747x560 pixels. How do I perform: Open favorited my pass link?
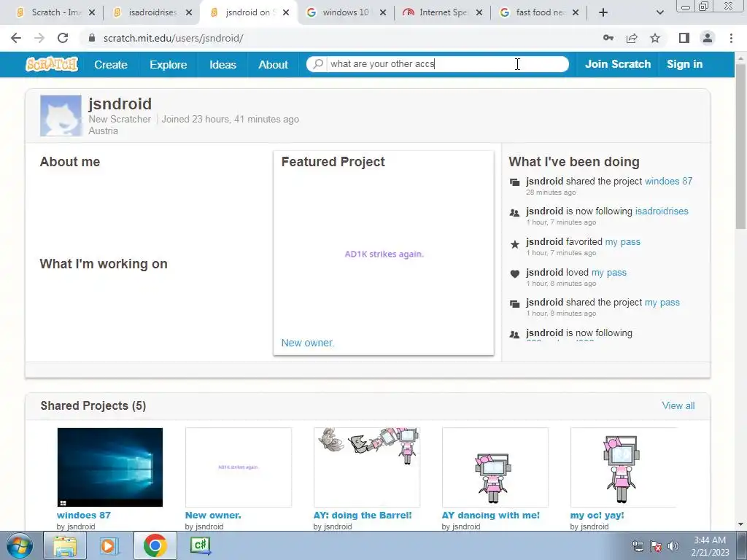[623, 242]
